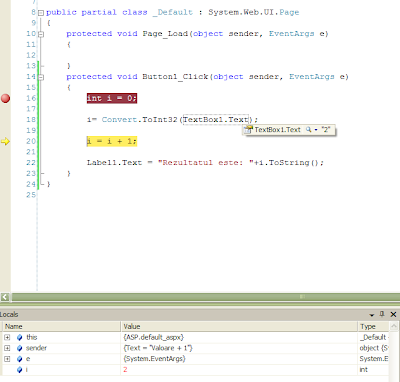Expand the 'e' variable in Locals

7,359
